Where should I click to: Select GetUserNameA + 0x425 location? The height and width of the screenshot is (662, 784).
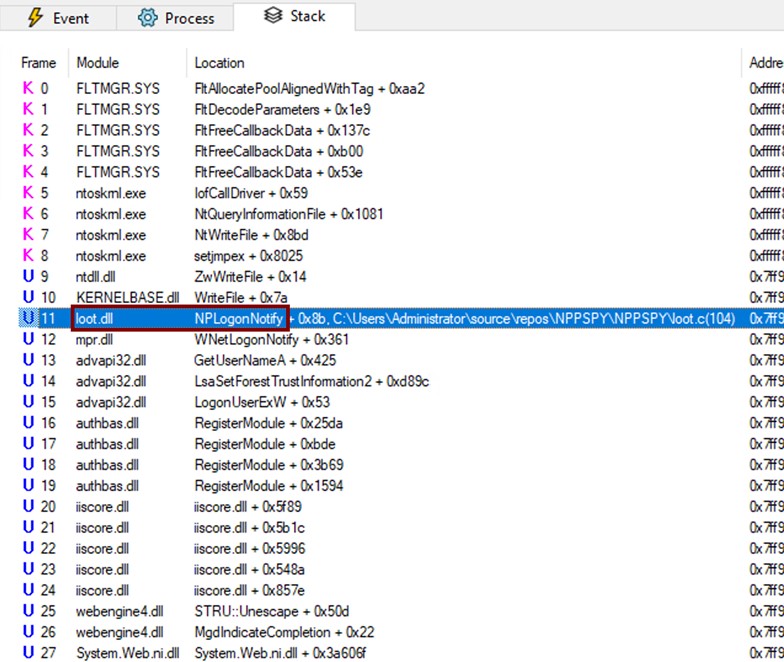pyautogui.click(x=265, y=360)
